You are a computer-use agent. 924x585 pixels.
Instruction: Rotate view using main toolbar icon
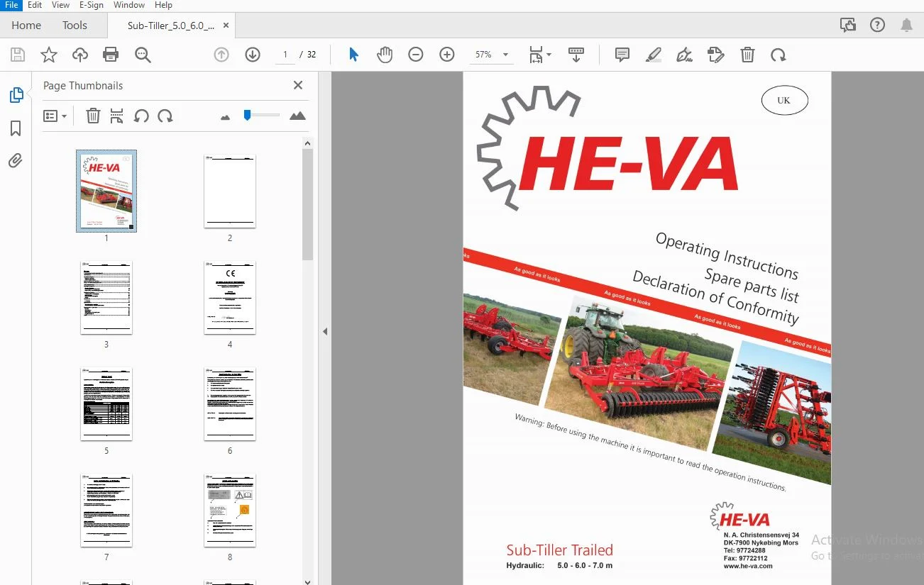pyautogui.click(x=779, y=55)
